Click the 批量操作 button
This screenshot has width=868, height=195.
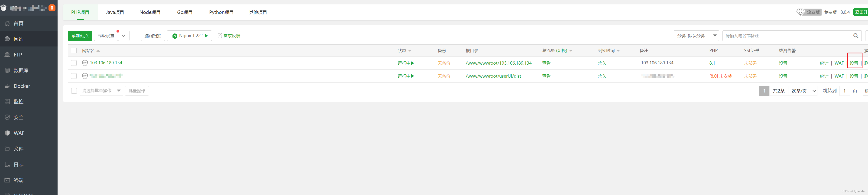137,91
